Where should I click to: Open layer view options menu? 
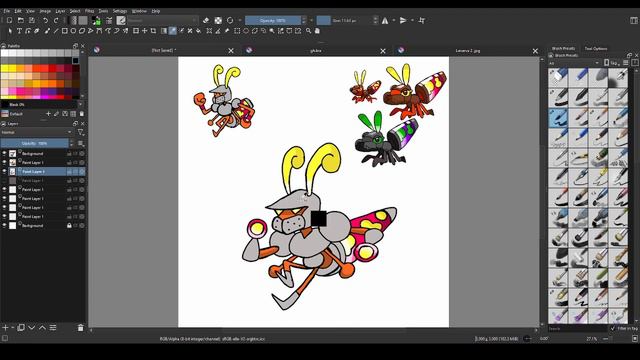point(81,143)
